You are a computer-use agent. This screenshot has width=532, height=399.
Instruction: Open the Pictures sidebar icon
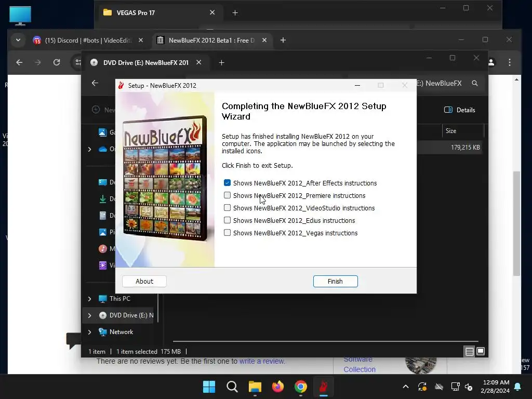pos(103,232)
